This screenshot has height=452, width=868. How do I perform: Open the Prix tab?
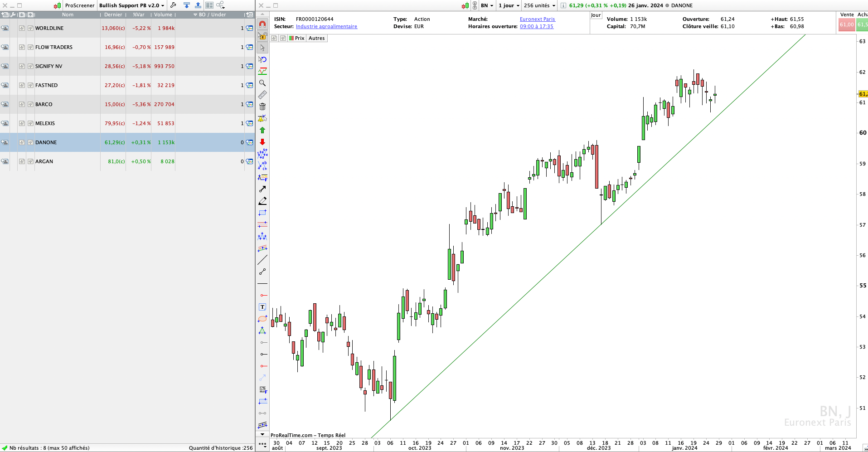pos(297,38)
